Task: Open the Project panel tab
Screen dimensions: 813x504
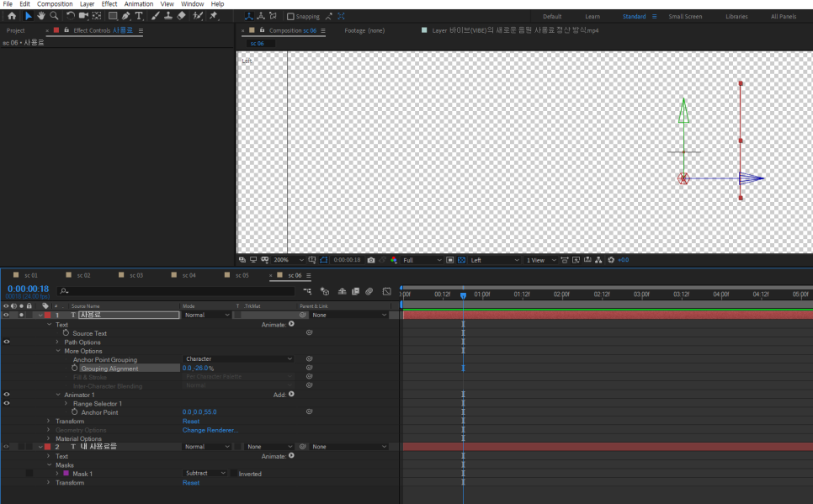Action: [15, 30]
